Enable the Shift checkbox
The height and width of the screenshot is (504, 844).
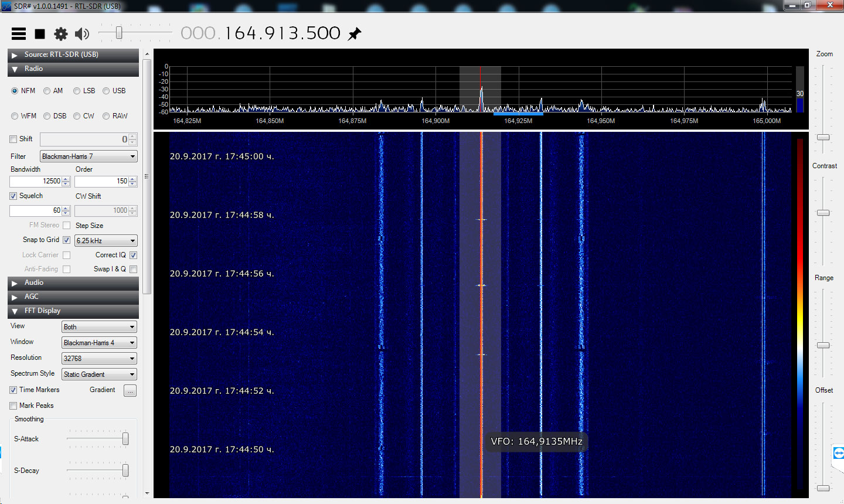point(13,139)
